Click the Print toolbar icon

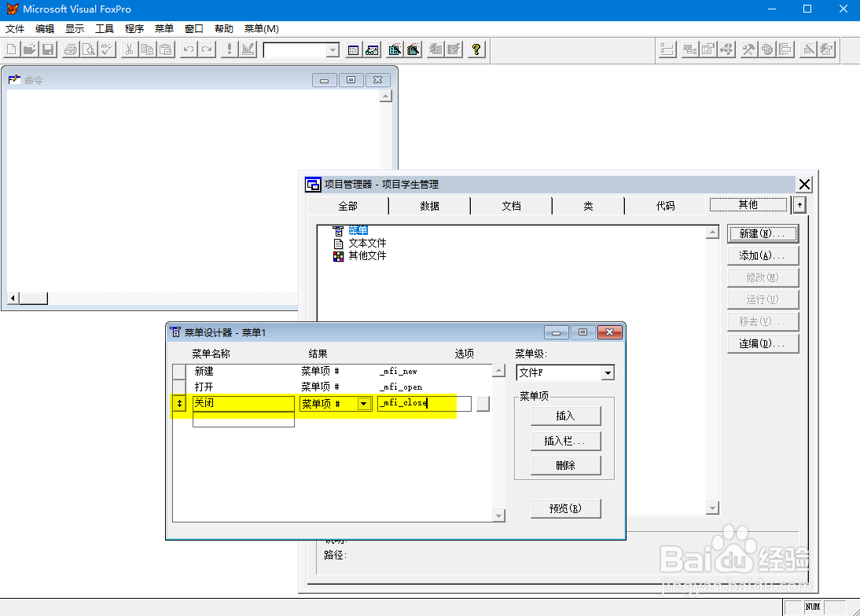point(70,49)
